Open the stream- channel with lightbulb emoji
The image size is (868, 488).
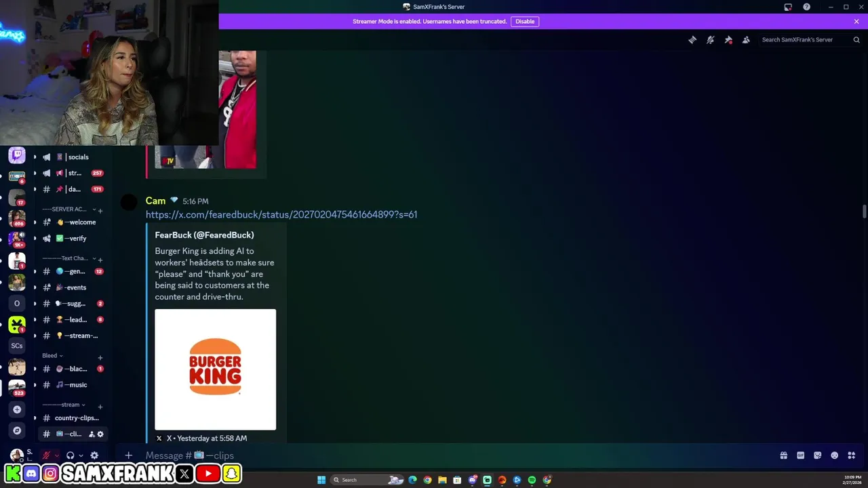click(x=72, y=336)
